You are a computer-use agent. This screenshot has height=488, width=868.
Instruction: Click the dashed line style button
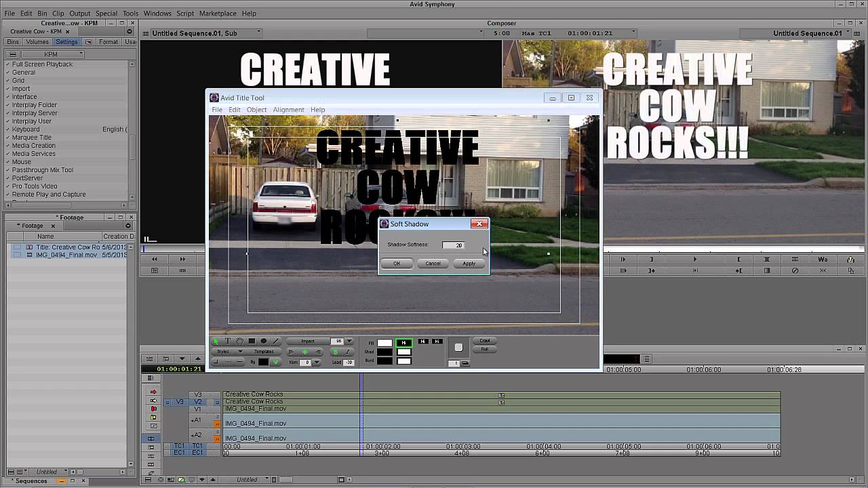click(229, 361)
